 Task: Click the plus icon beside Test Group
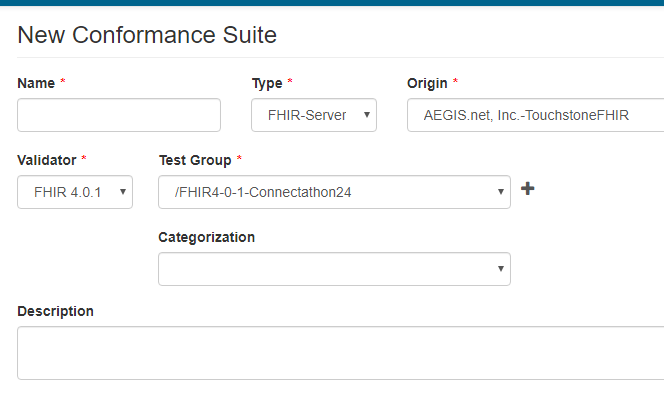pyautogui.click(x=527, y=188)
